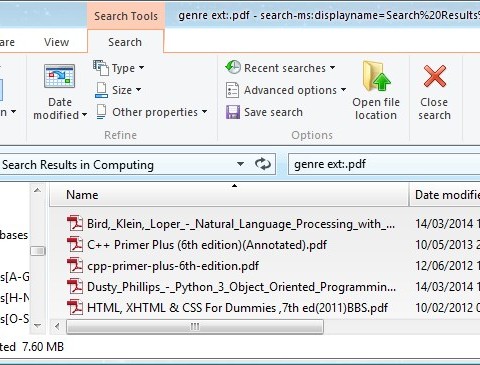Click navigation pane scroll up arrow

point(37,191)
